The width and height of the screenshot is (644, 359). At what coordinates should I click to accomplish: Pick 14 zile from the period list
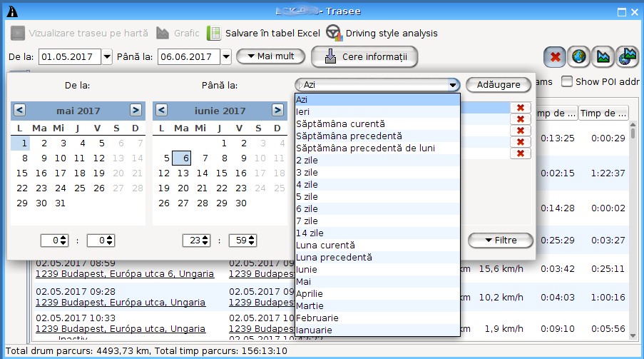coord(310,233)
